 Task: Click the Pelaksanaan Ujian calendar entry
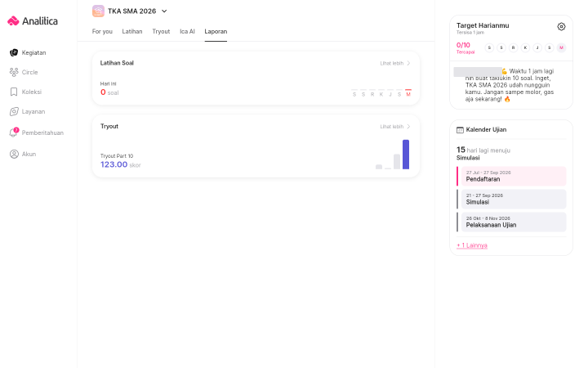pyautogui.click(x=511, y=222)
